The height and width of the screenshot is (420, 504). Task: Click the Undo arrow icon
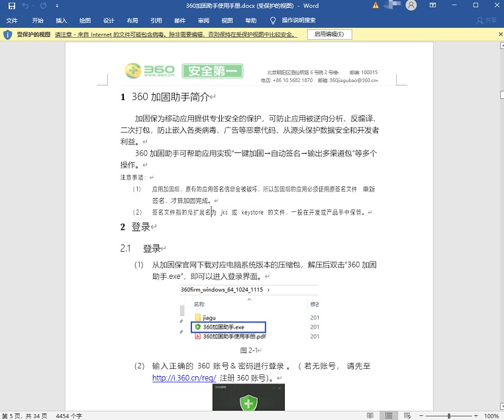point(25,6)
